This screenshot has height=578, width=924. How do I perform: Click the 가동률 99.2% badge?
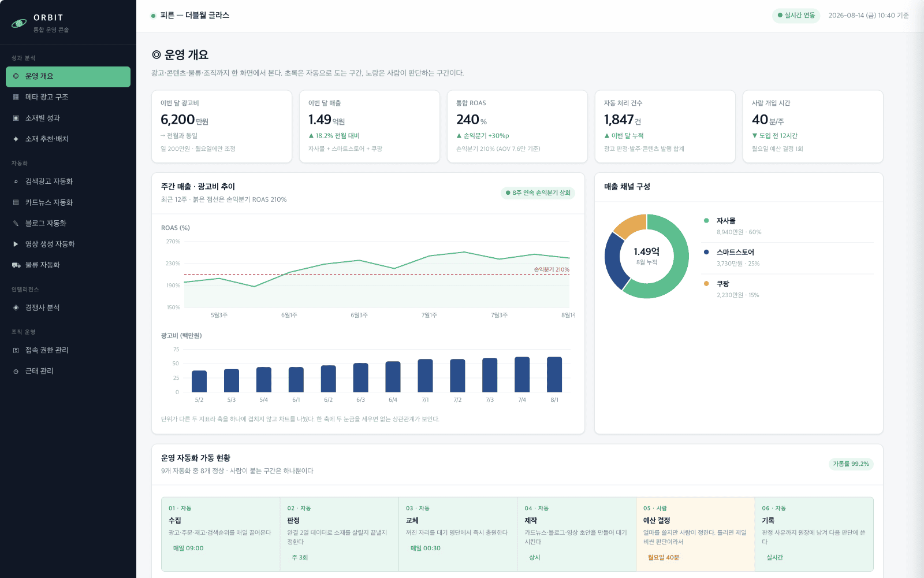[x=851, y=464]
